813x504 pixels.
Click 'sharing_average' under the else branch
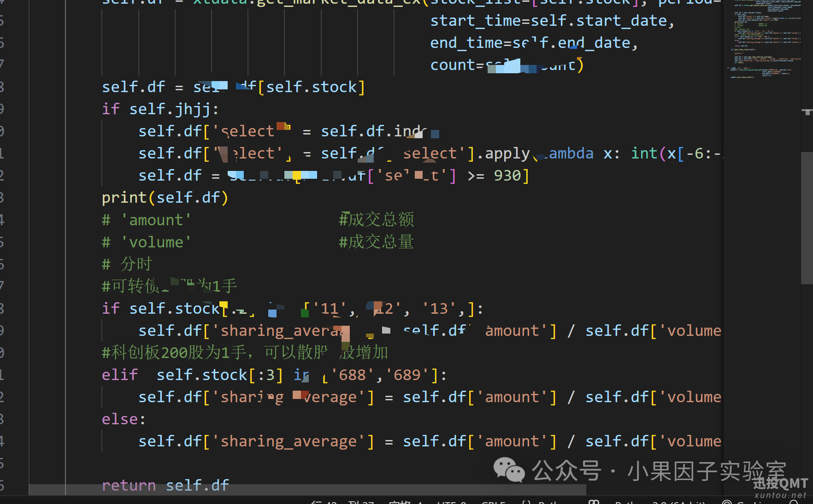click(289, 441)
